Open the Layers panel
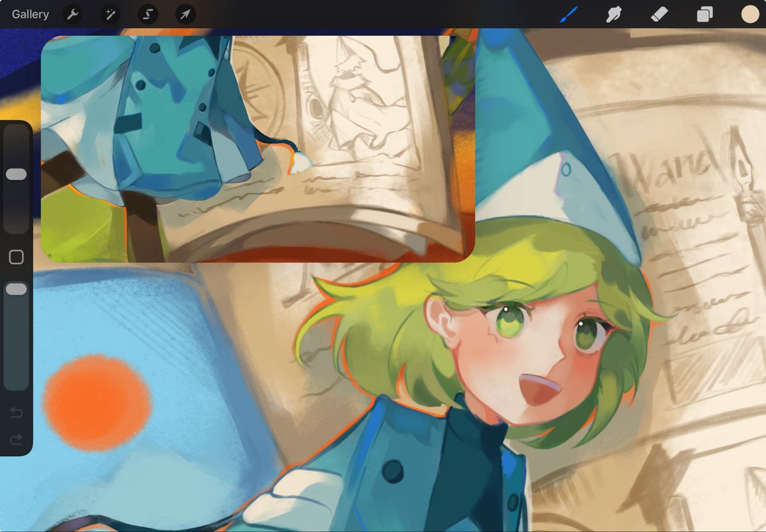Screen dimensions: 766x532 705,14
